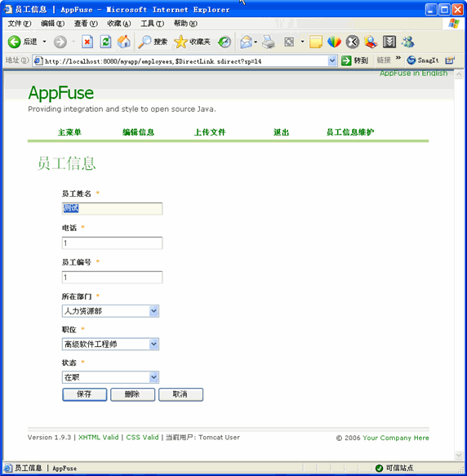Click the round grey X toolbar icon

pos(353,42)
